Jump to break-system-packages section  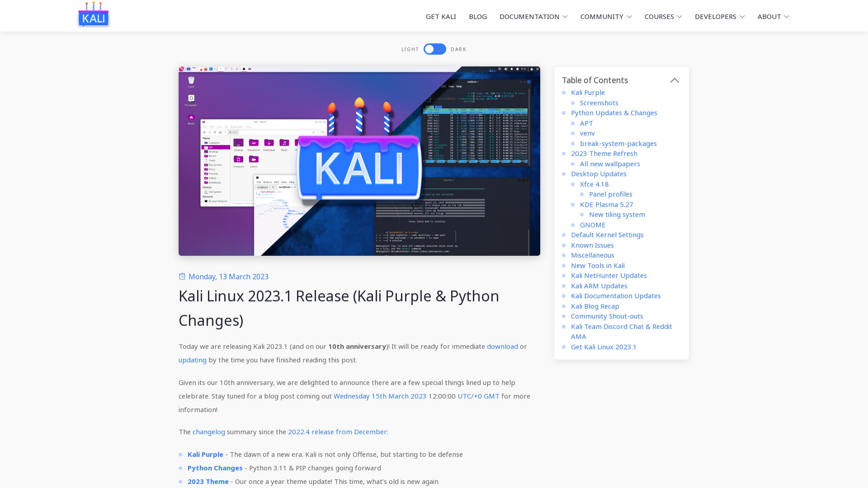point(618,143)
